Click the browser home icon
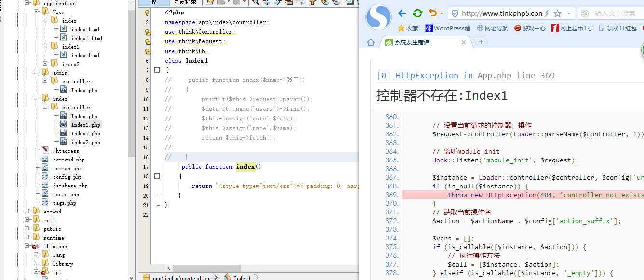 [x=371, y=42]
